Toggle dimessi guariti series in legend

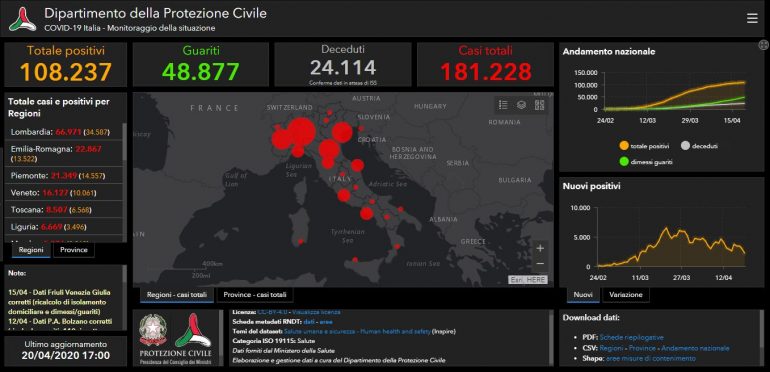646,161
